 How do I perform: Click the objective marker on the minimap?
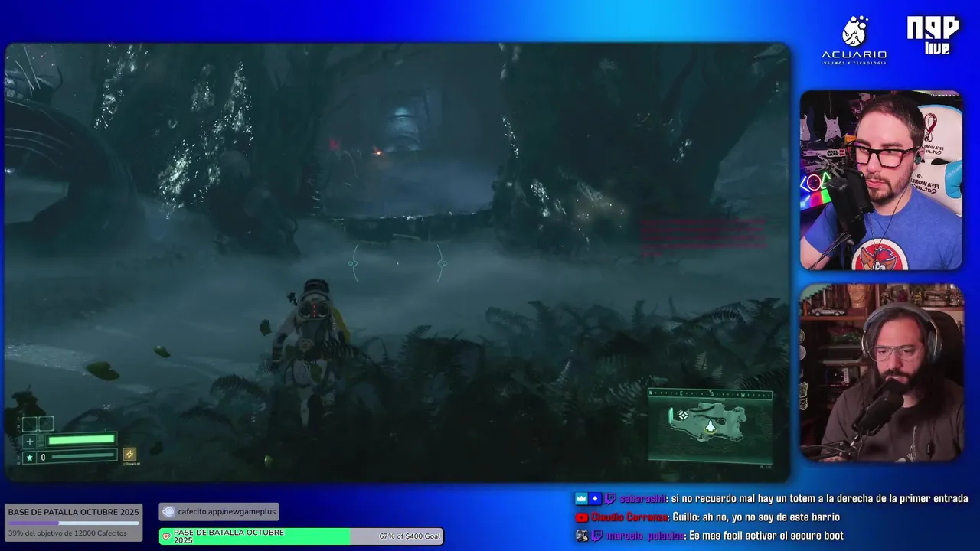(682, 415)
